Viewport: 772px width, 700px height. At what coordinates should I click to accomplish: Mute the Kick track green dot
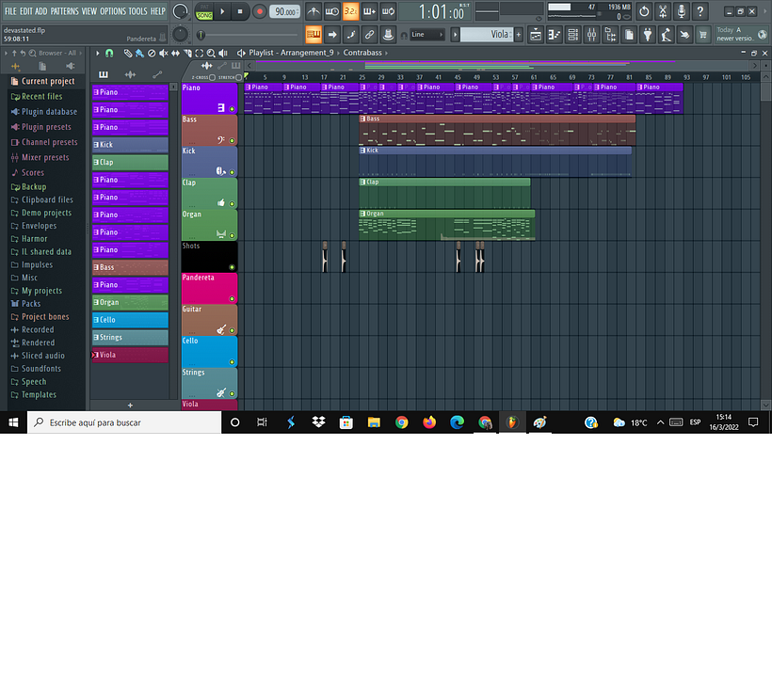(x=232, y=172)
